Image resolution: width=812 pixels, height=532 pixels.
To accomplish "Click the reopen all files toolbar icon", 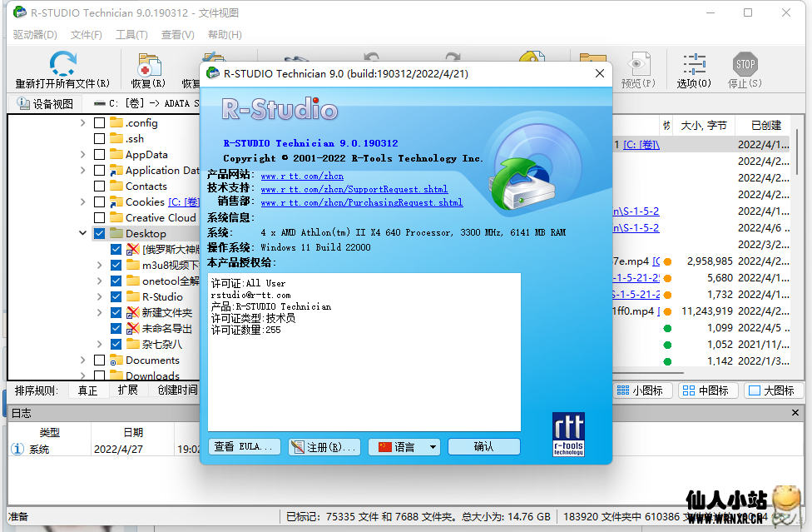I will point(62,63).
